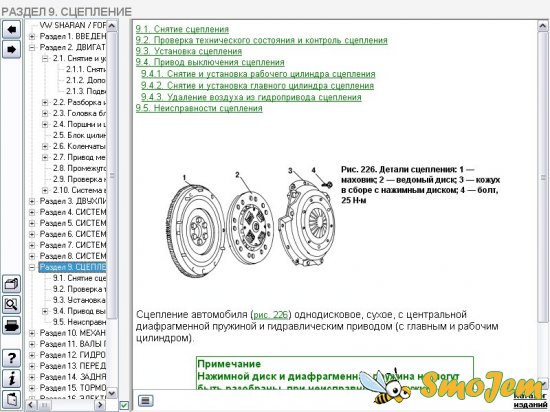Select highlighted Раздел 9. СЦЕПЛЕ item

pyautogui.click(x=72, y=267)
